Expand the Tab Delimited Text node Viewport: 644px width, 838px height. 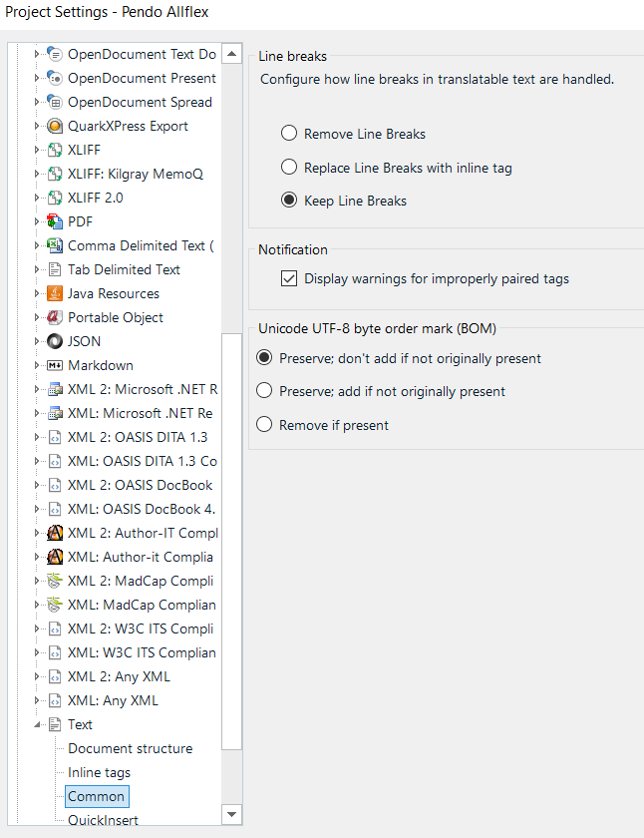pyautogui.click(x=36, y=270)
